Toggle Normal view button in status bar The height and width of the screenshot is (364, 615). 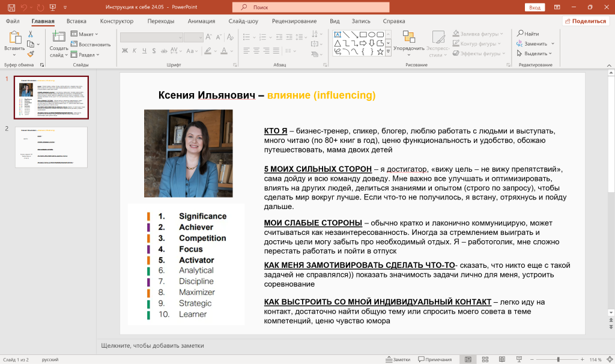click(x=468, y=359)
